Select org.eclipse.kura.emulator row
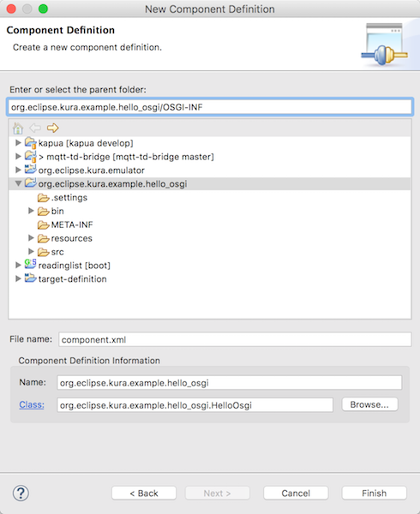 [210, 170]
